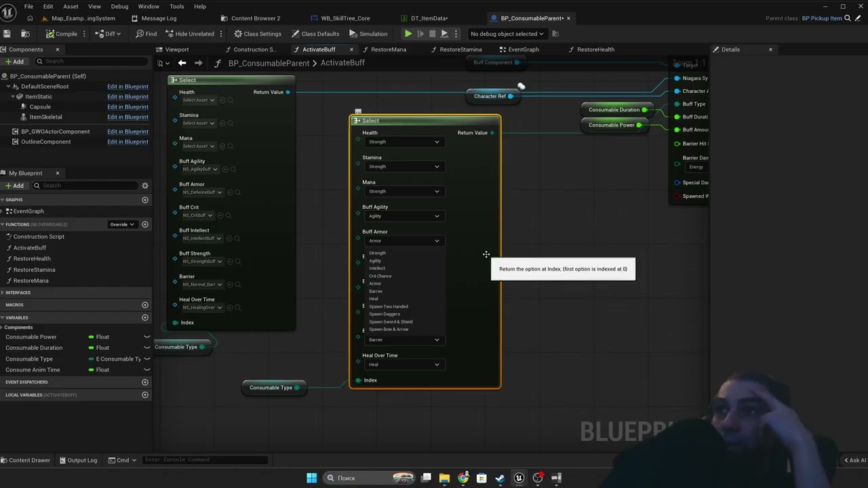868x488 pixels.
Task: Click the console command input field
Action: point(205,460)
